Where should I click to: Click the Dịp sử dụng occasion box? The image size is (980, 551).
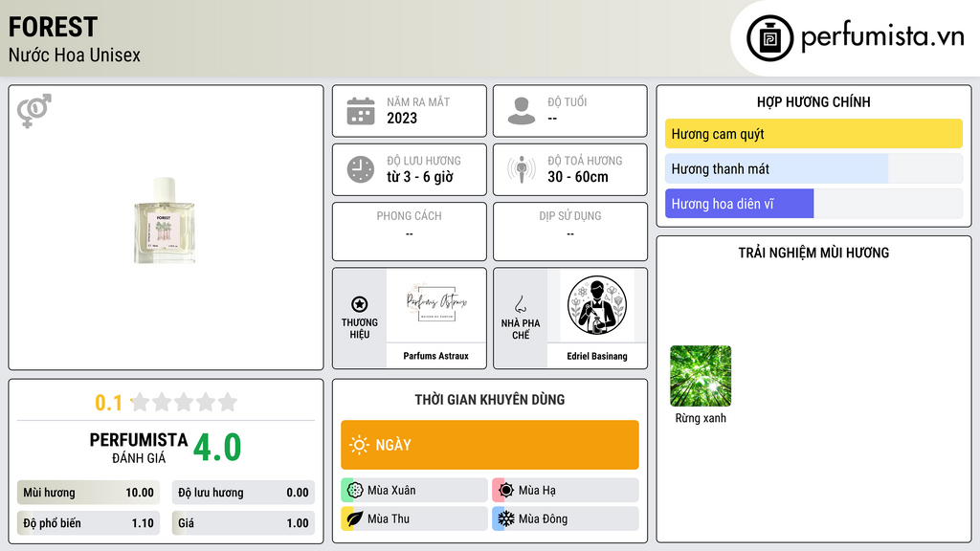pos(570,231)
